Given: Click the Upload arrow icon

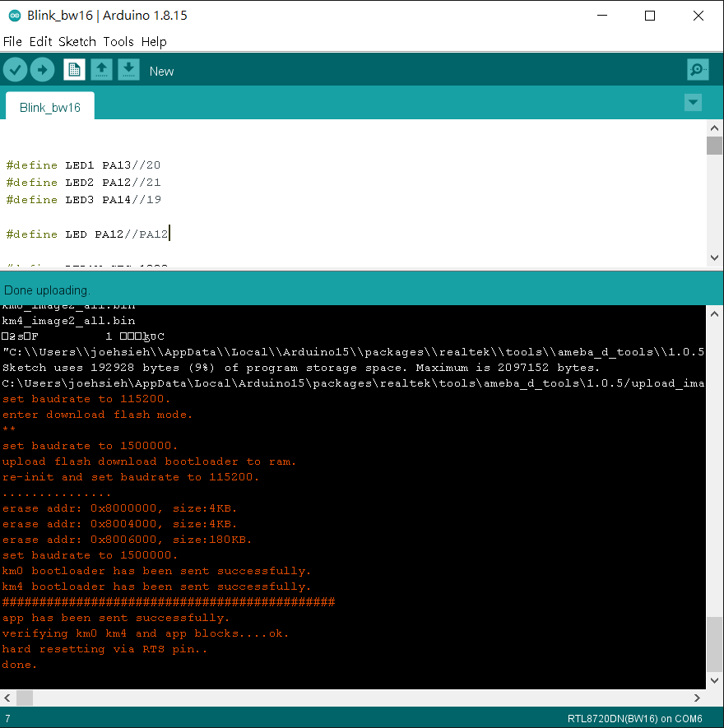Looking at the screenshot, I should pyautogui.click(x=42, y=70).
